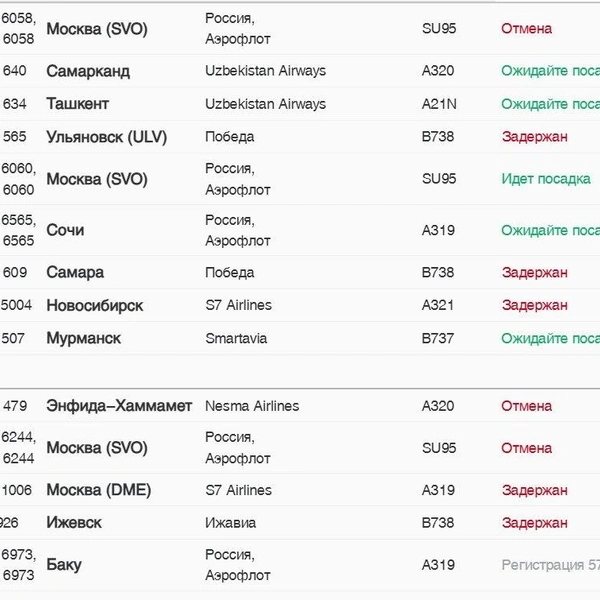Click the Ульяновск (ULV) destination
This screenshot has width=600, height=600.
pyautogui.click(x=107, y=137)
